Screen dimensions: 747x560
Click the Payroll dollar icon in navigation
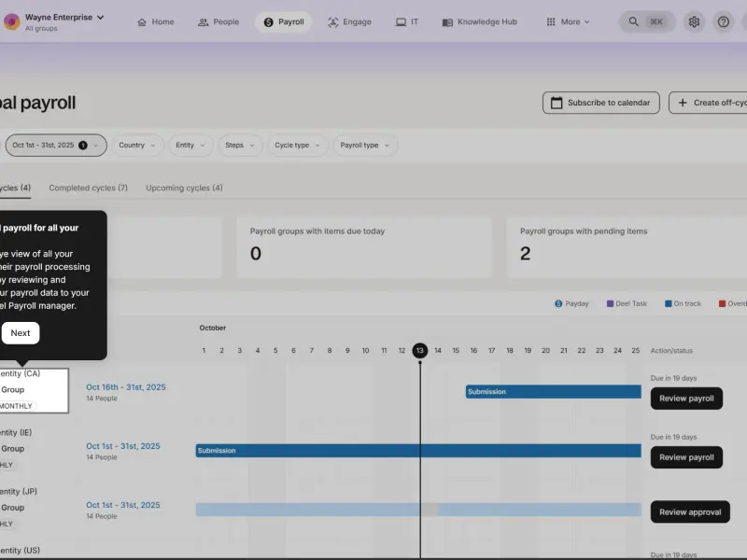point(268,22)
